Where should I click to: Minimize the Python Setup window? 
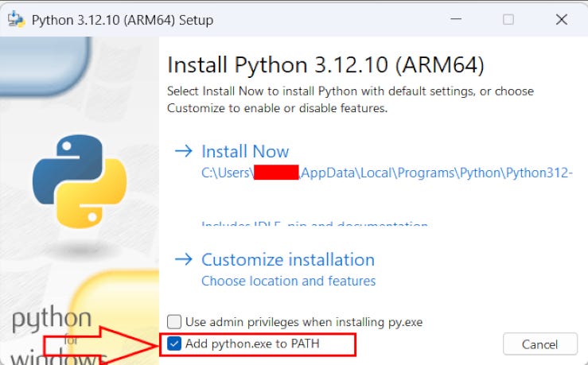pyautogui.click(x=456, y=19)
